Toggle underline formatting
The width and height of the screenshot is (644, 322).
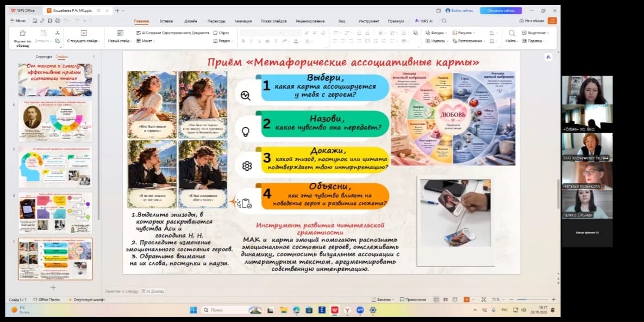point(259,41)
